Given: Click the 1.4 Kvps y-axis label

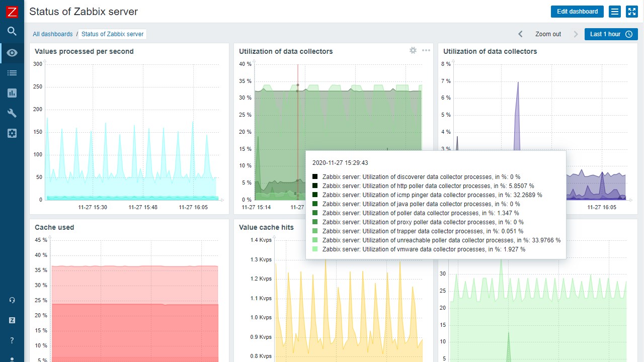Looking at the screenshot, I should click(261, 240).
